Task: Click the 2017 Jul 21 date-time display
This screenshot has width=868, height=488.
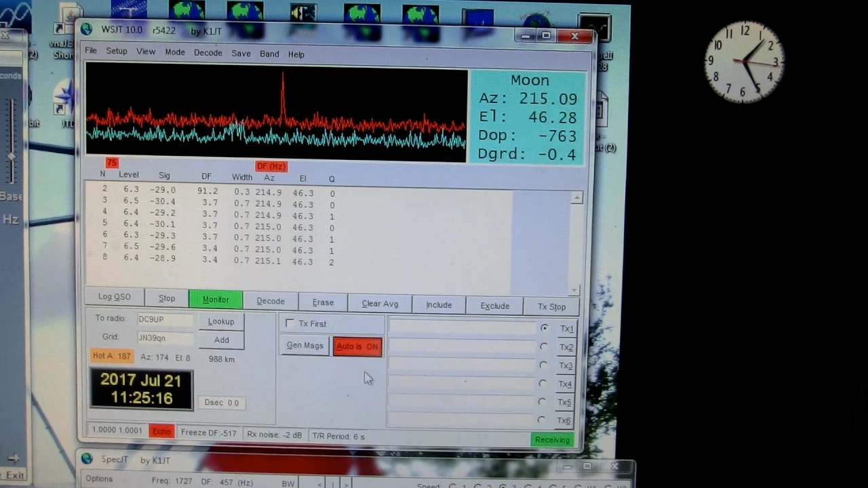Action: pos(141,389)
